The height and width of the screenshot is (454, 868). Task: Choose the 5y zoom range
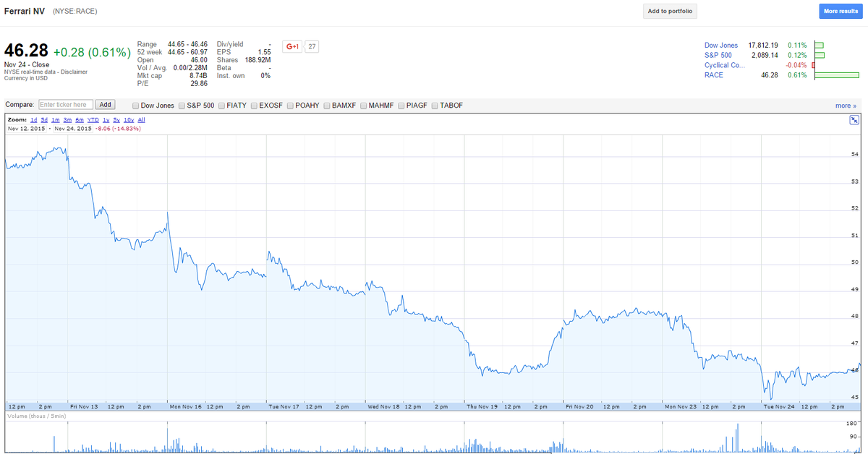pyautogui.click(x=116, y=119)
